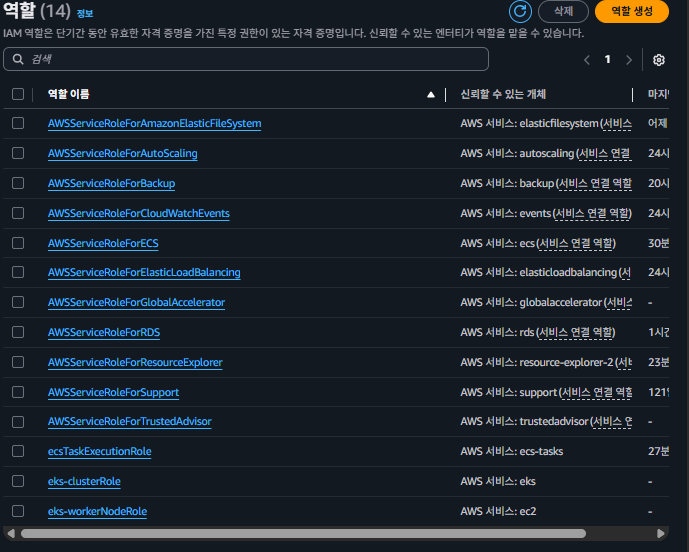The image size is (689, 552).
Task: Check AWSServiceRoleForECS row checkbox
Action: pos(18,243)
